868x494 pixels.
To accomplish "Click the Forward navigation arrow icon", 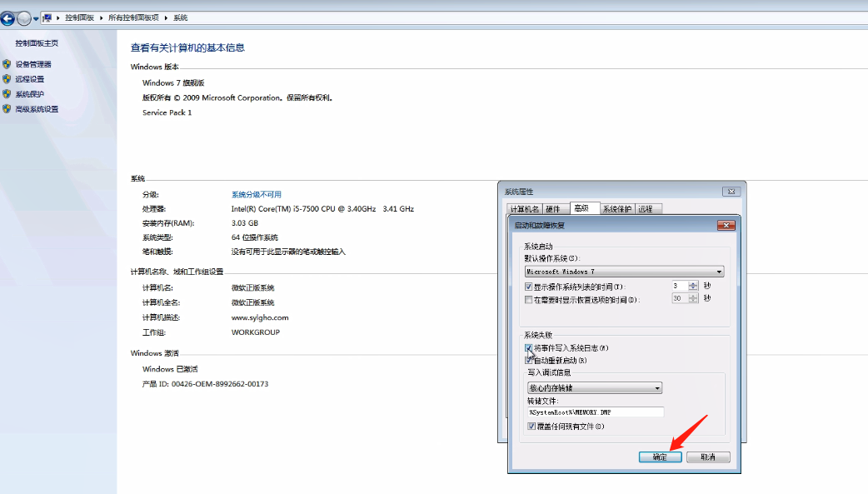I will 24,18.
